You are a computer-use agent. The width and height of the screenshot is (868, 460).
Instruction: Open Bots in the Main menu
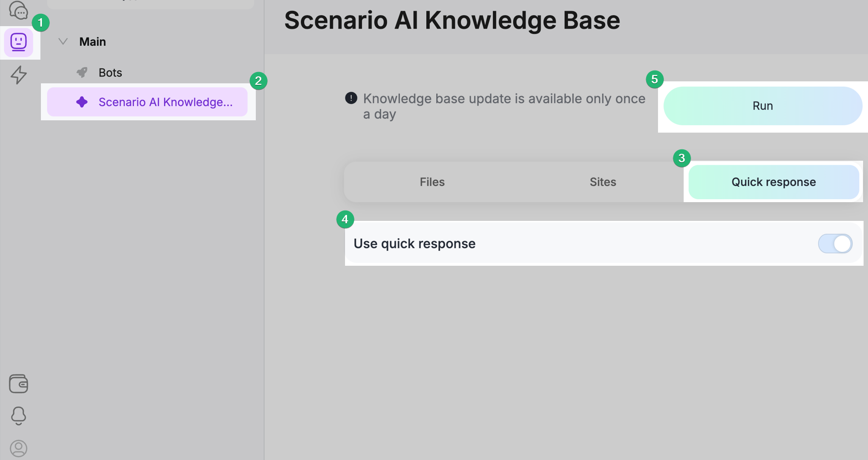tap(110, 72)
